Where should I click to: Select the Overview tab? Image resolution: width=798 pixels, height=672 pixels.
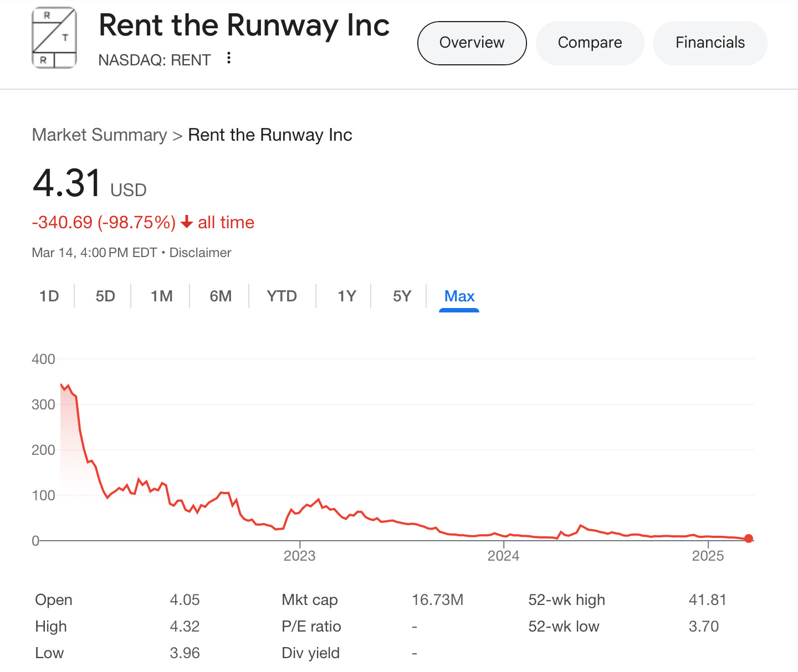point(472,43)
